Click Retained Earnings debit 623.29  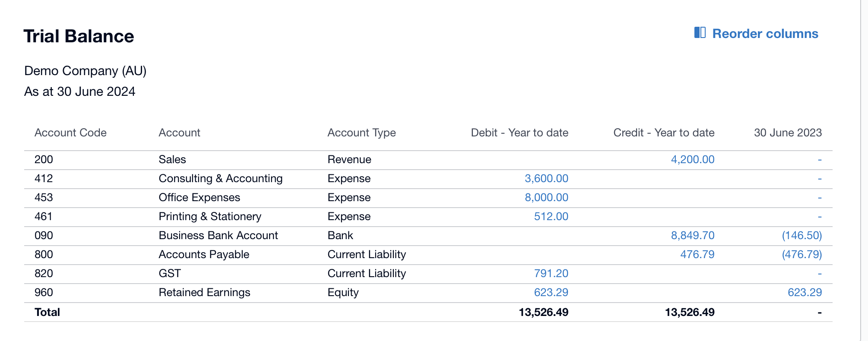(551, 292)
